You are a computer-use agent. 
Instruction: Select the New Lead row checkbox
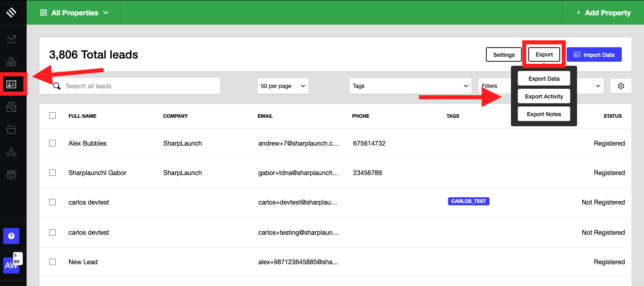point(52,262)
